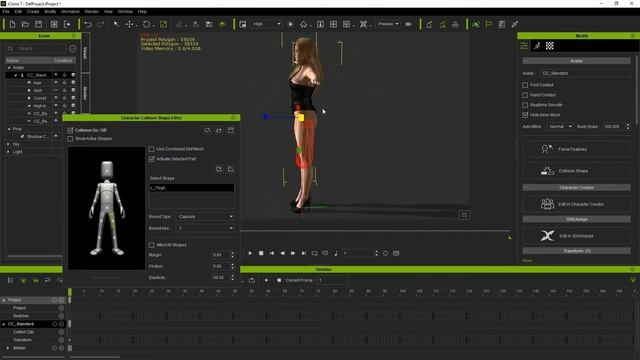This screenshot has width=640, height=360.
Task: Click the Margin stepper arrows
Action: coord(233,255)
